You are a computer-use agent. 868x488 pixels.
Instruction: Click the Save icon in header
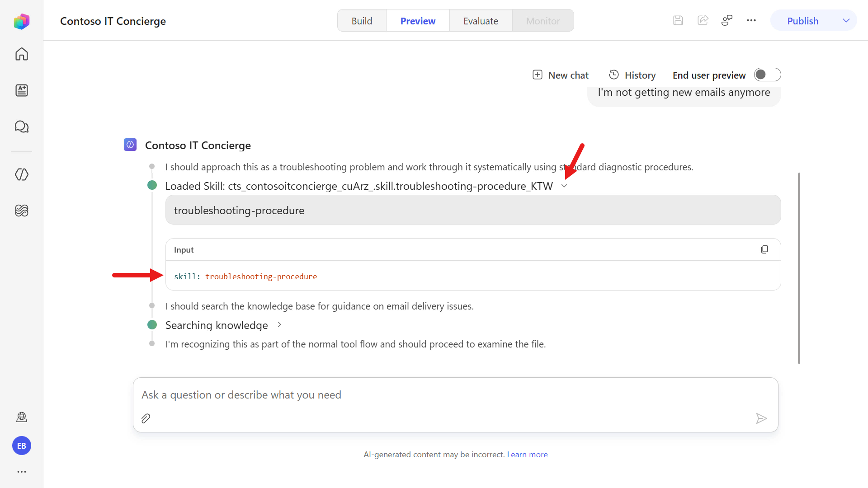click(678, 20)
